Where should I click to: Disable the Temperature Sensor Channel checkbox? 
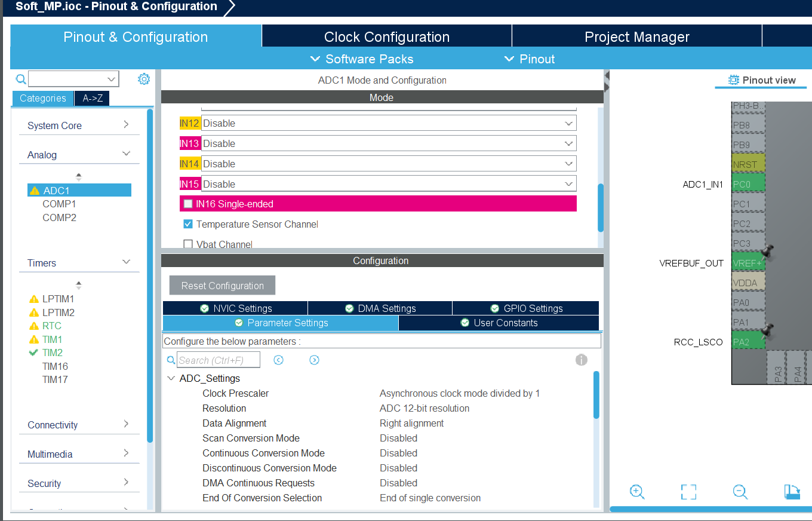pos(188,224)
